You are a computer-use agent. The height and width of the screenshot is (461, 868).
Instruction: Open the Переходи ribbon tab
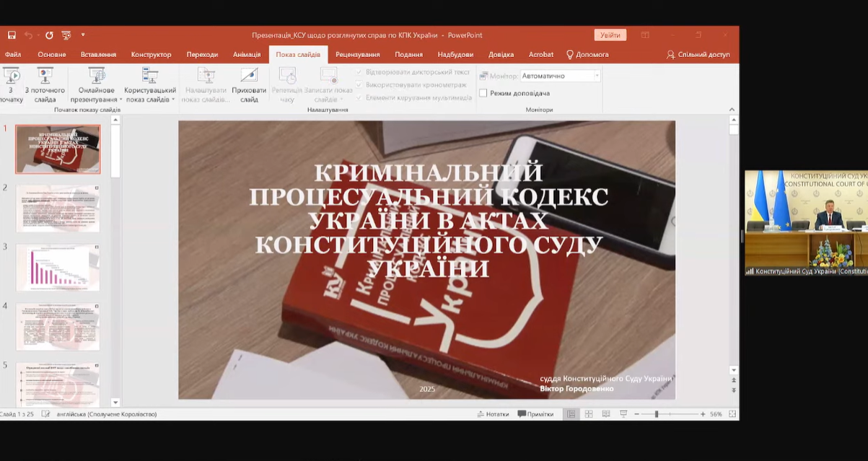pyautogui.click(x=202, y=55)
